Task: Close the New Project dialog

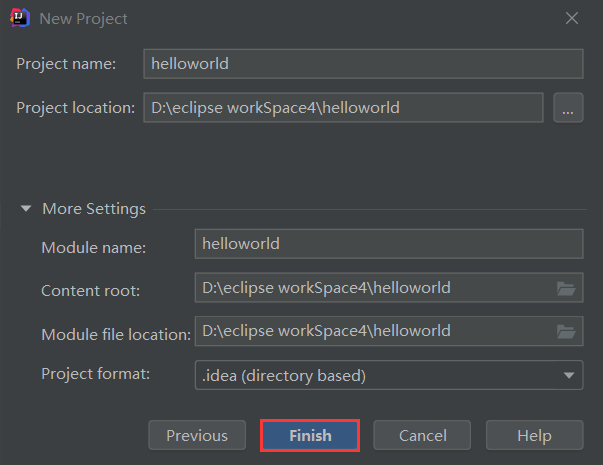Action: tap(572, 18)
